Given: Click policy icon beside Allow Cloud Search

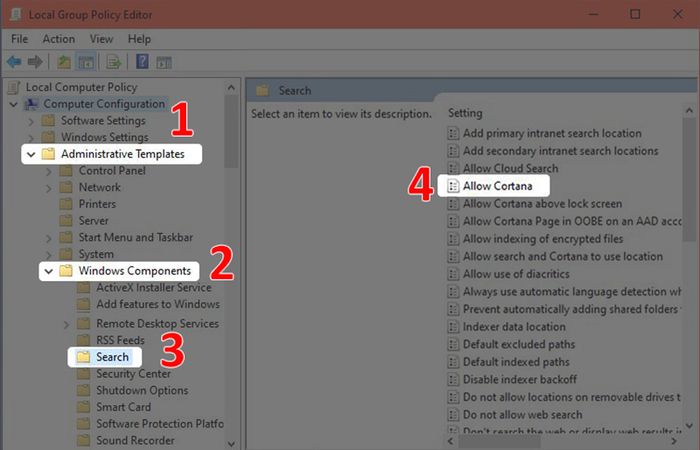Looking at the screenshot, I should click(453, 168).
